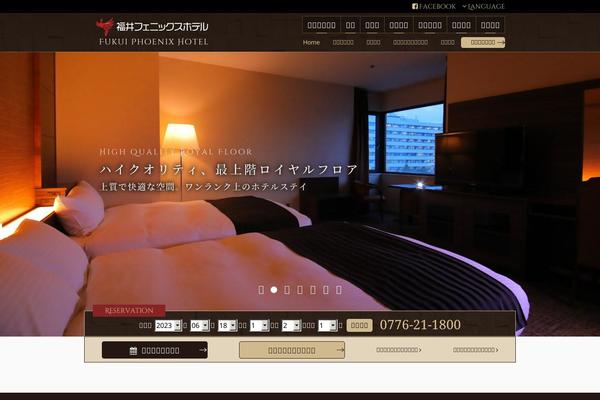Open the rightmost chevron text link in the reservation panel
600x400 pixels.
point(476,350)
